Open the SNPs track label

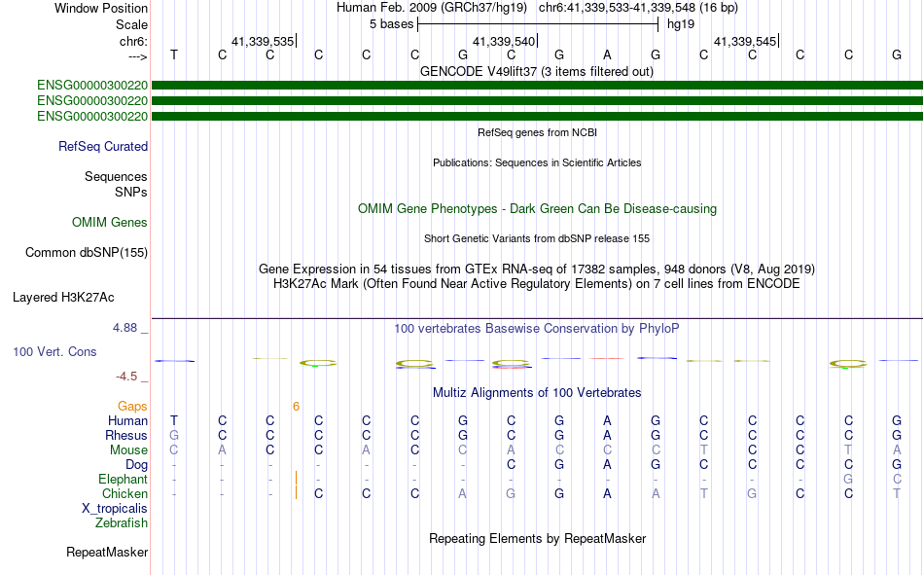131,193
